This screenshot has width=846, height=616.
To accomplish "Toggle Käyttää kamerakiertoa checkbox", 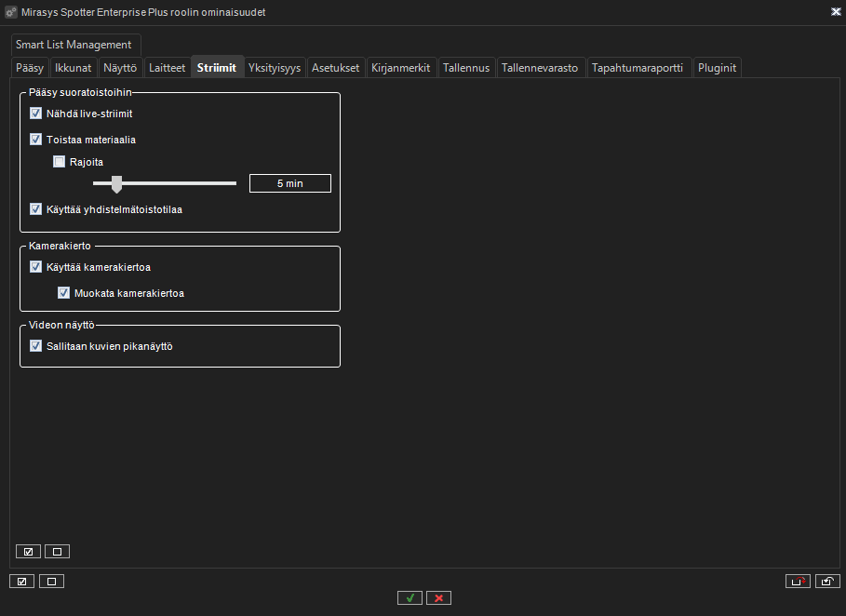I will (x=36, y=267).
